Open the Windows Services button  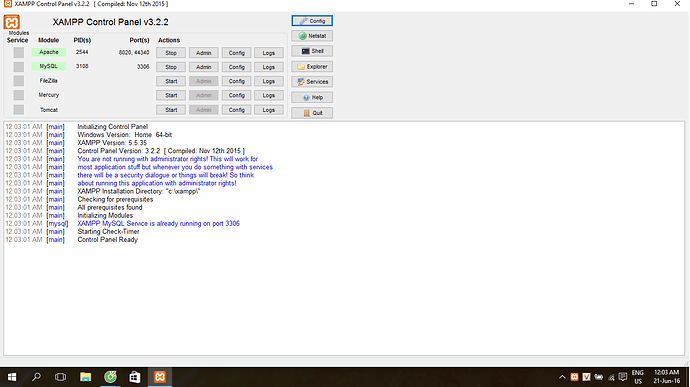[x=312, y=82]
